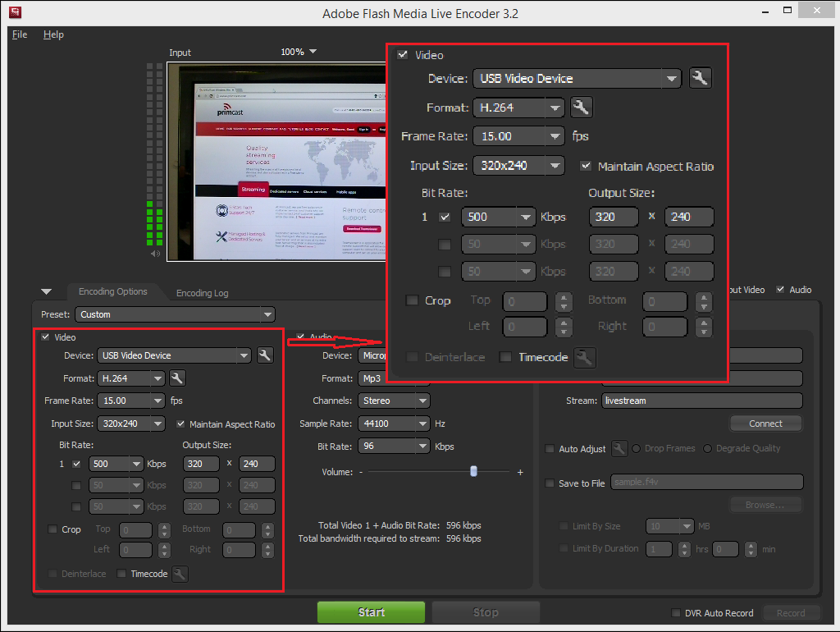Viewport: 840px width, 632px height.
Task: Open the Help menu
Action: coord(53,34)
